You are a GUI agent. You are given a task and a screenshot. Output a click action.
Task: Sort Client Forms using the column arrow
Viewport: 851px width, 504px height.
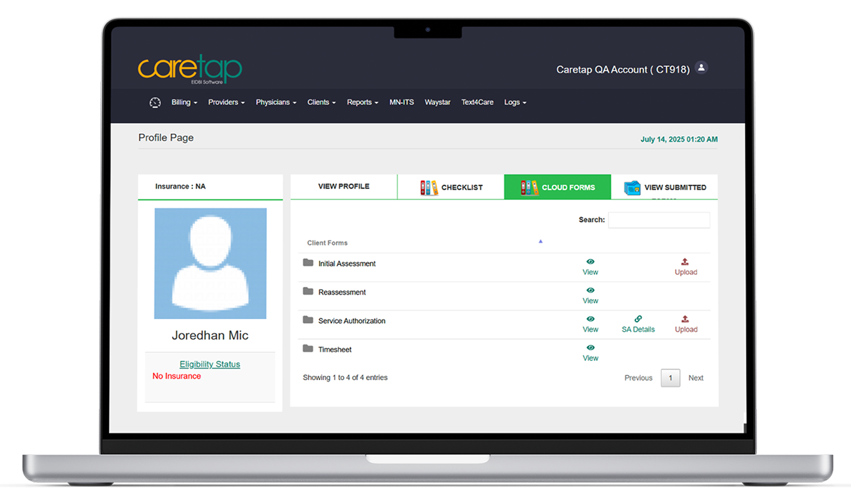(541, 242)
